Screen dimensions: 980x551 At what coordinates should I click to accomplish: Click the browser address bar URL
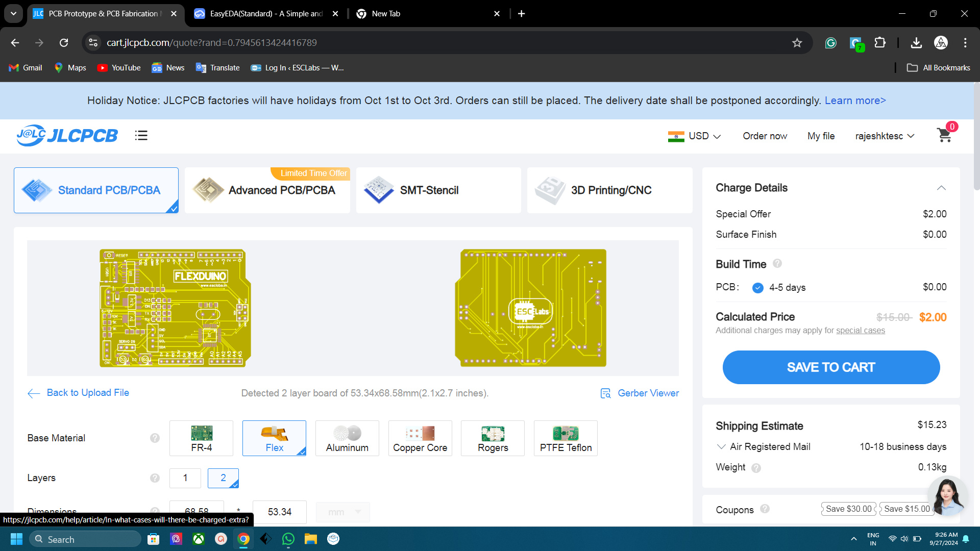point(211,43)
